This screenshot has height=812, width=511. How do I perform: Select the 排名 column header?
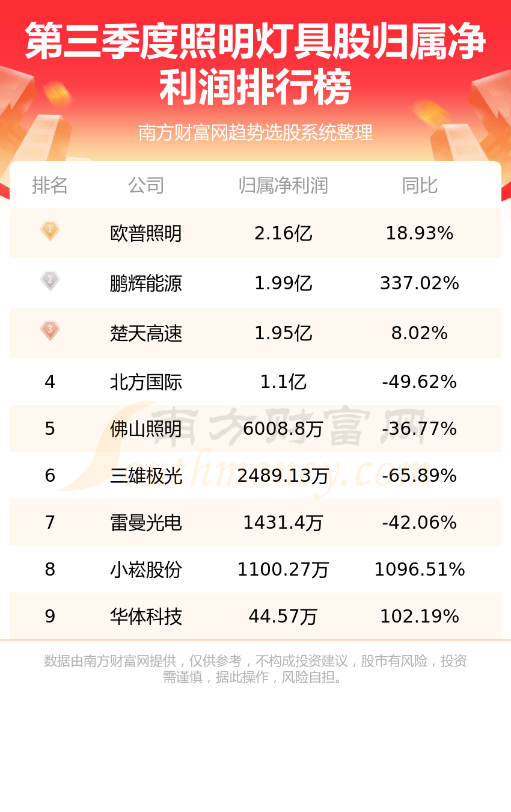tap(50, 186)
